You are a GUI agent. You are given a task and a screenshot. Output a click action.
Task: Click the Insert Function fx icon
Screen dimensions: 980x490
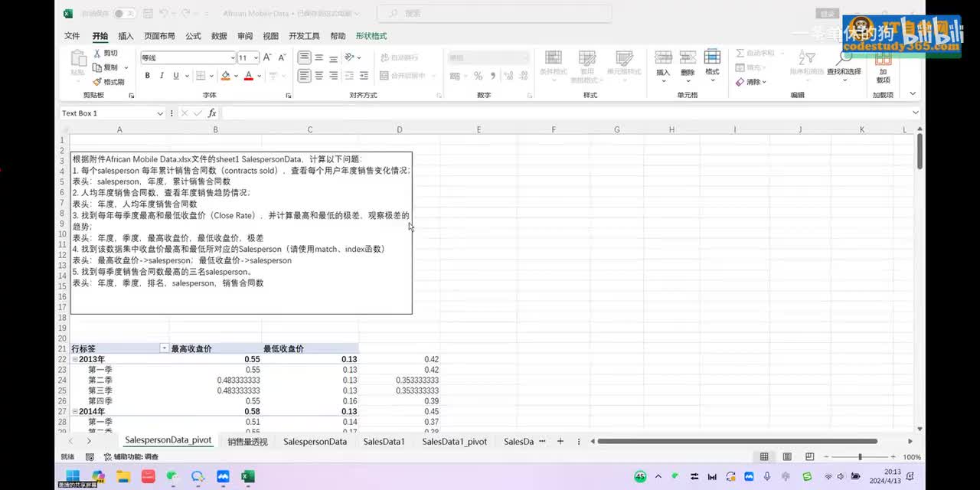point(212,113)
